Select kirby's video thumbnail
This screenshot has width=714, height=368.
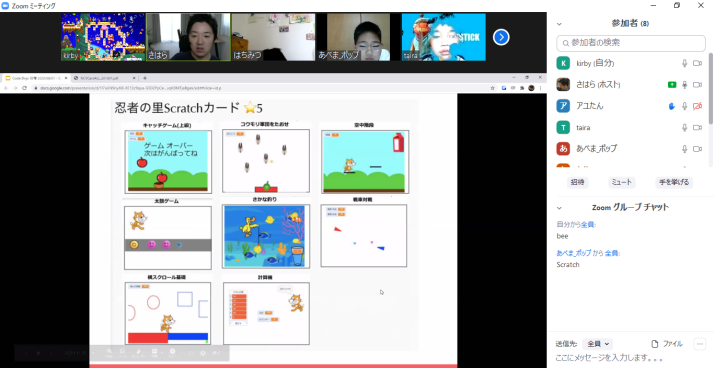click(x=103, y=37)
